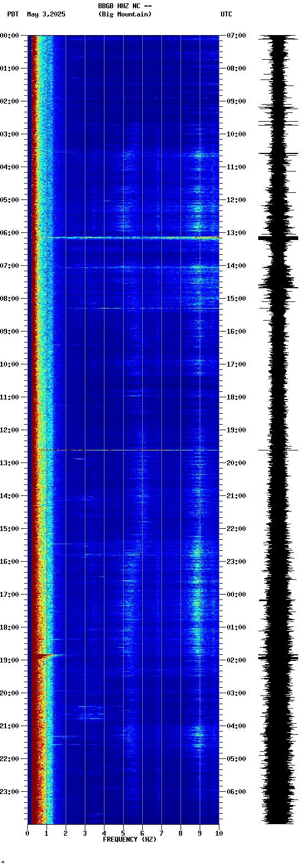
Task: Click the 07:00 UTC time label
Action: click(236, 36)
